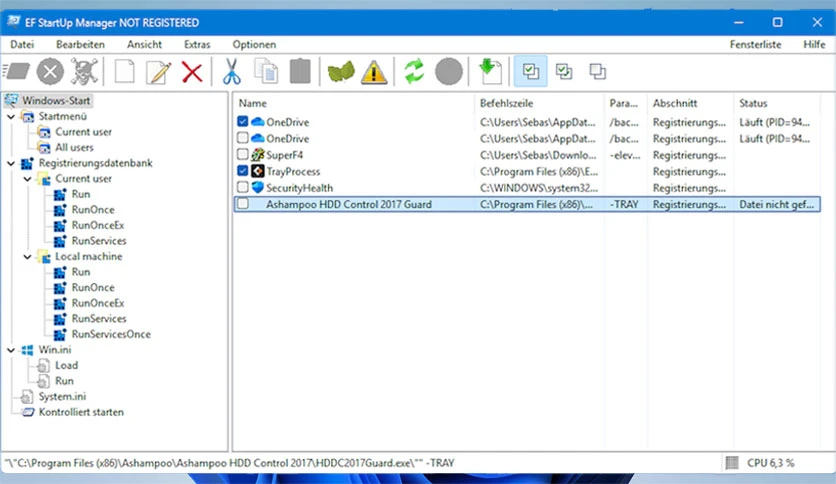Open the Optionen menu
The image size is (836, 484).
(x=254, y=44)
